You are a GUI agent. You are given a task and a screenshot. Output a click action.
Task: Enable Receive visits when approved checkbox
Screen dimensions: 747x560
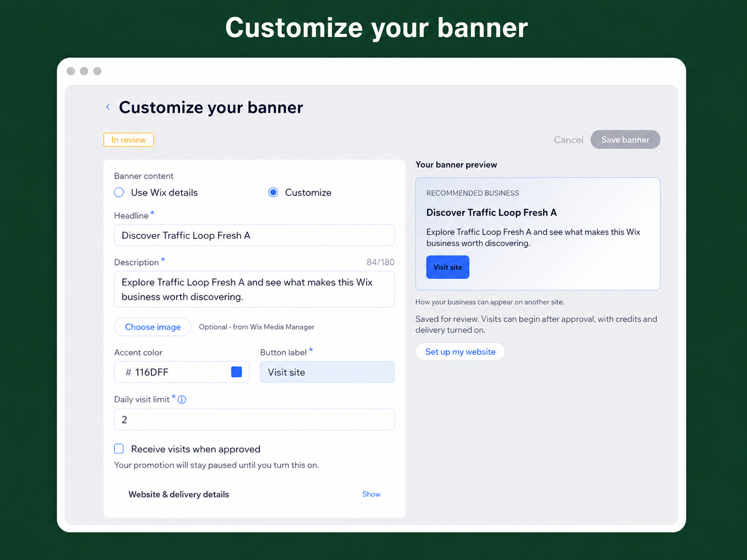[119, 449]
